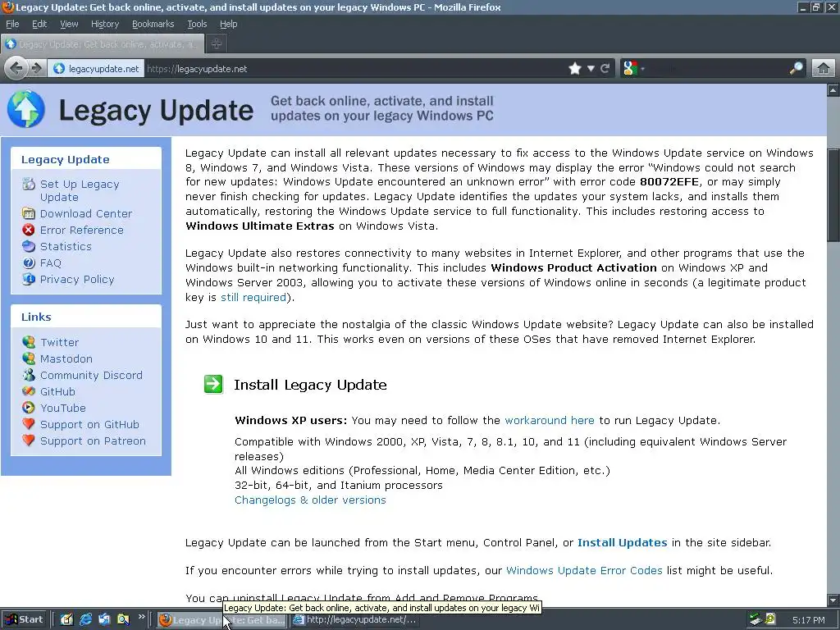Open the Set Up Legacy Update sidebar link
The height and width of the screenshot is (630, 840).
(x=80, y=190)
